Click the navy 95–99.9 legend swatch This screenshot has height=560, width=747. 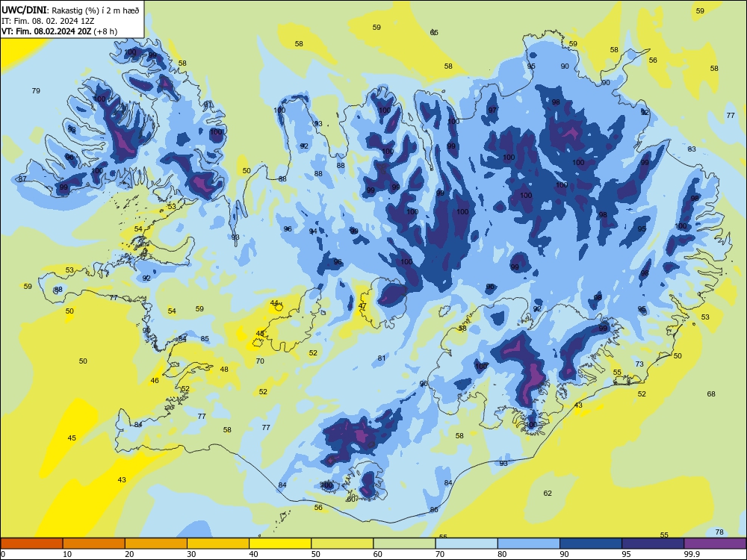tap(653, 544)
